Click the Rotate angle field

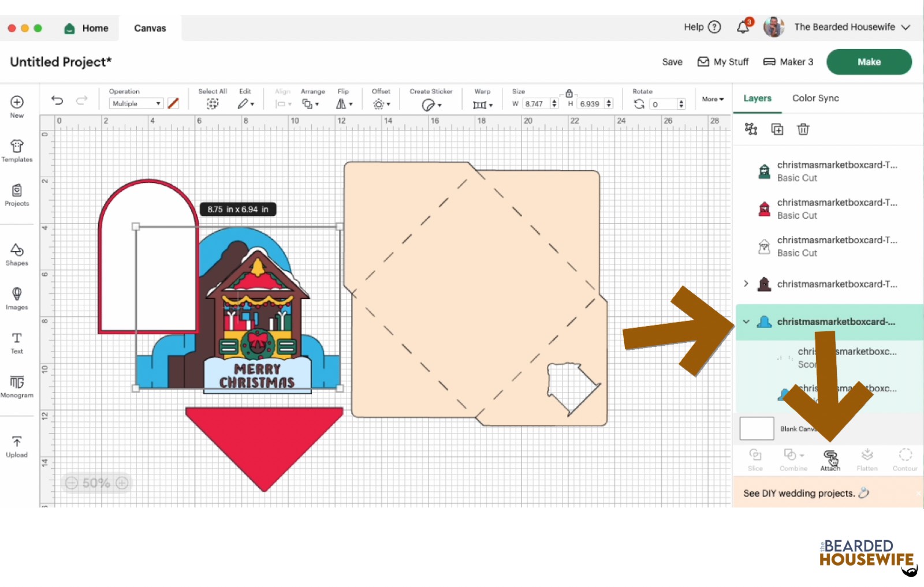(663, 104)
